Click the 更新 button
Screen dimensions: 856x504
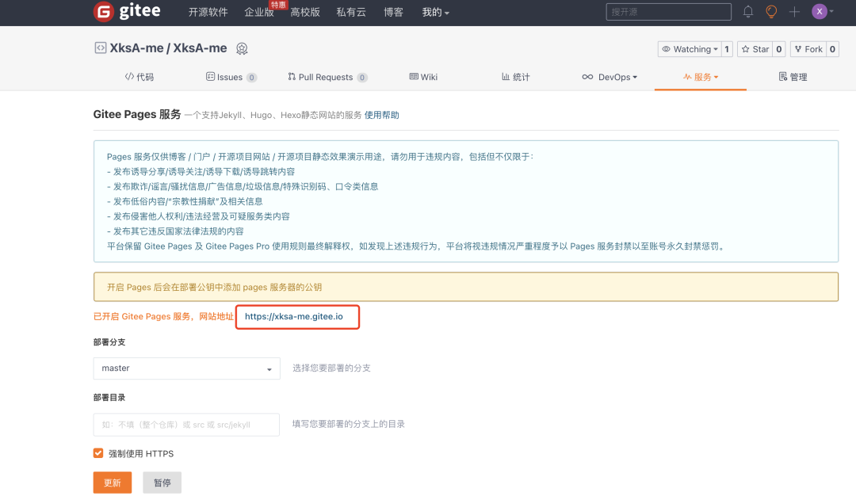click(112, 482)
